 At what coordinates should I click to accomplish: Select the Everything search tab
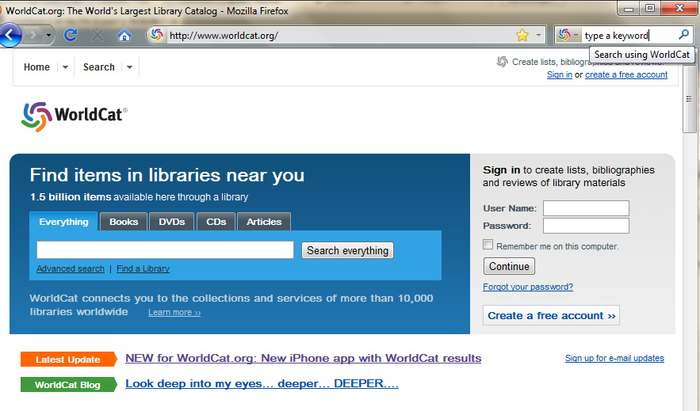point(63,221)
